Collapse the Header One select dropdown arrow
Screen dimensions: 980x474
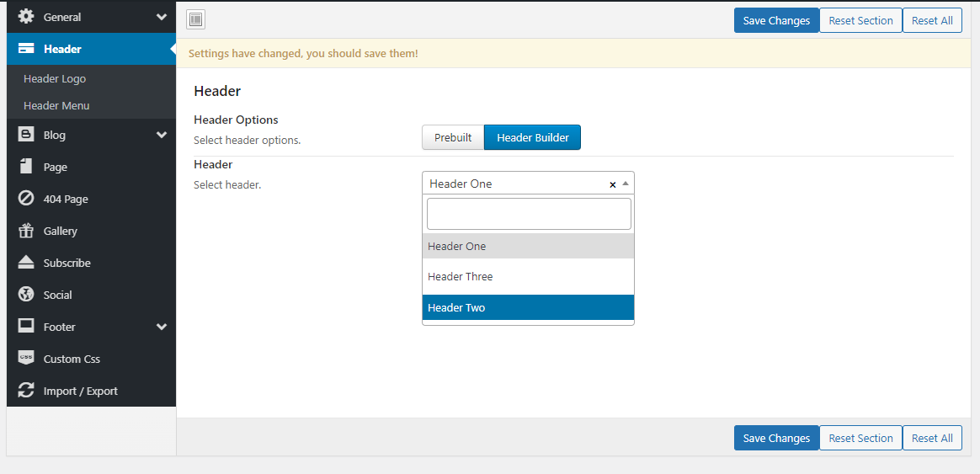pyautogui.click(x=625, y=184)
